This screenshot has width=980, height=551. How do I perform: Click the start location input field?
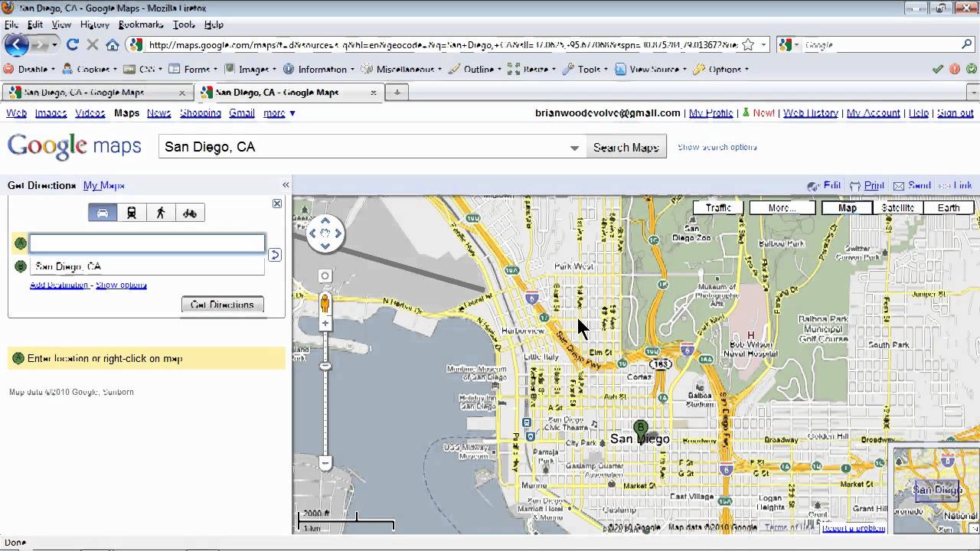click(147, 243)
